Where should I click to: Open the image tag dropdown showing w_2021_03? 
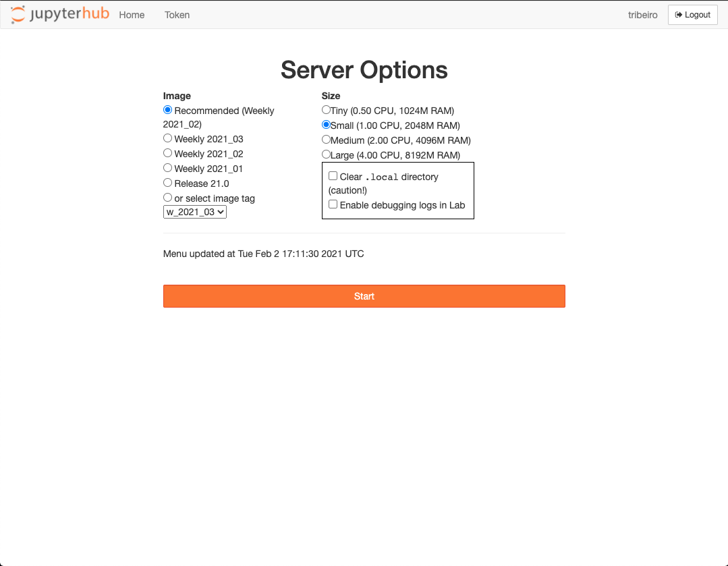(x=194, y=211)
